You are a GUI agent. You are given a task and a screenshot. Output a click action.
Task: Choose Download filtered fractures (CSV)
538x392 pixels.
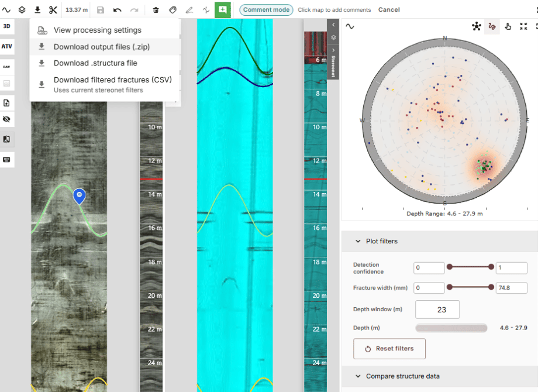105,84
